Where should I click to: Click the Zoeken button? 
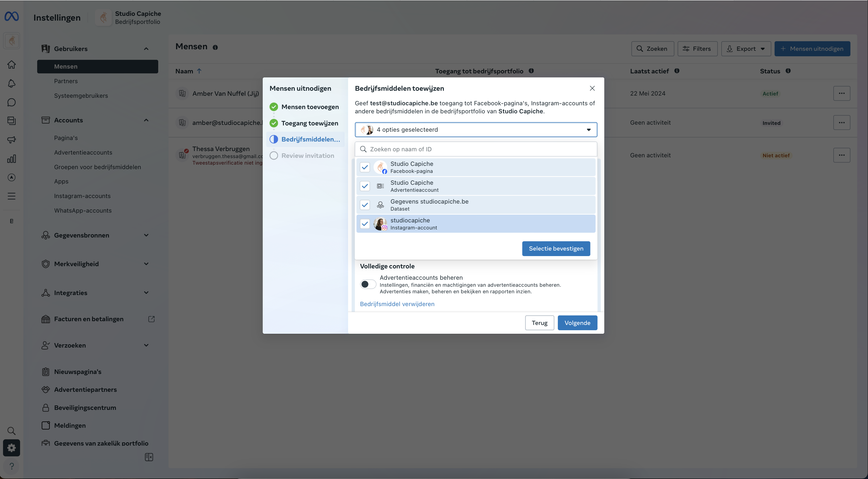(x=652, y=49)
